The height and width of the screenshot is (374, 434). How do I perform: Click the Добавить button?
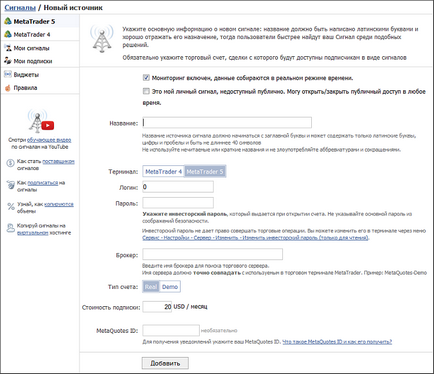pyautogui.click(x=165, y=363)
